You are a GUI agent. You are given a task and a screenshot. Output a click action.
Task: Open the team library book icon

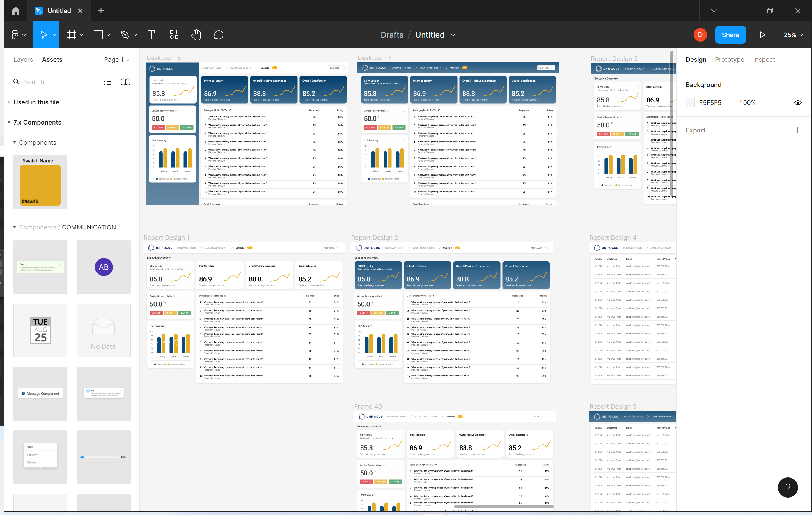125,82
